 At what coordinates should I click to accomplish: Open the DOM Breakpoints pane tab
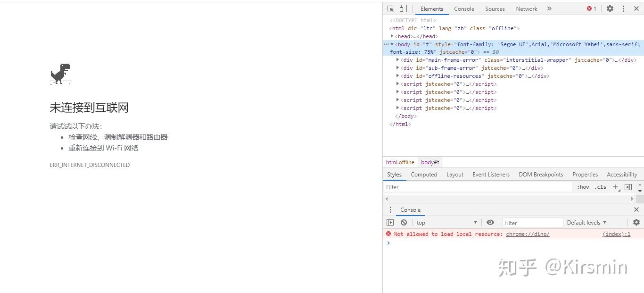click(541, 175)
